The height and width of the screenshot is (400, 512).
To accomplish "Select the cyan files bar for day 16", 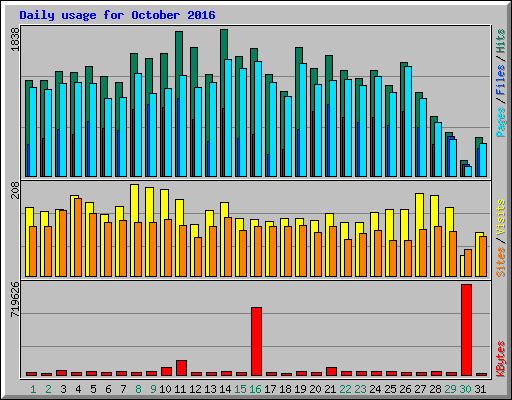I will 258,119.
